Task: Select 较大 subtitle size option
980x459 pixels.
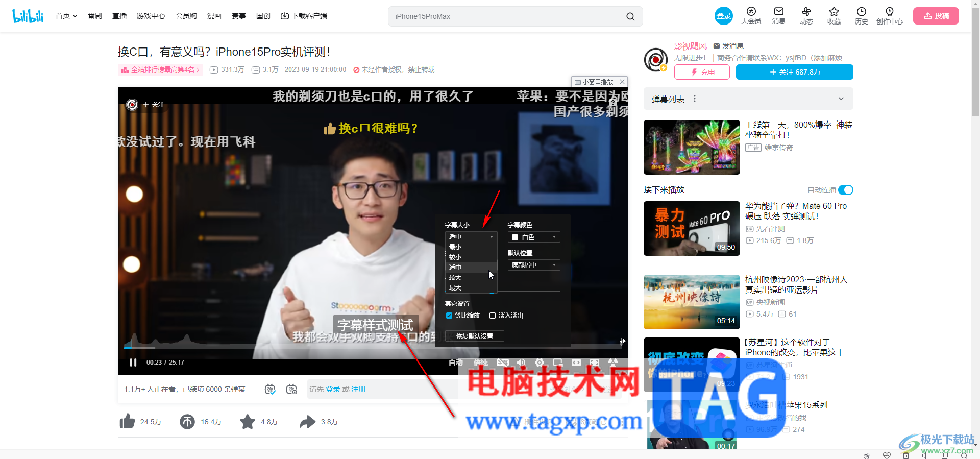Action: click(x=471, y=278)
